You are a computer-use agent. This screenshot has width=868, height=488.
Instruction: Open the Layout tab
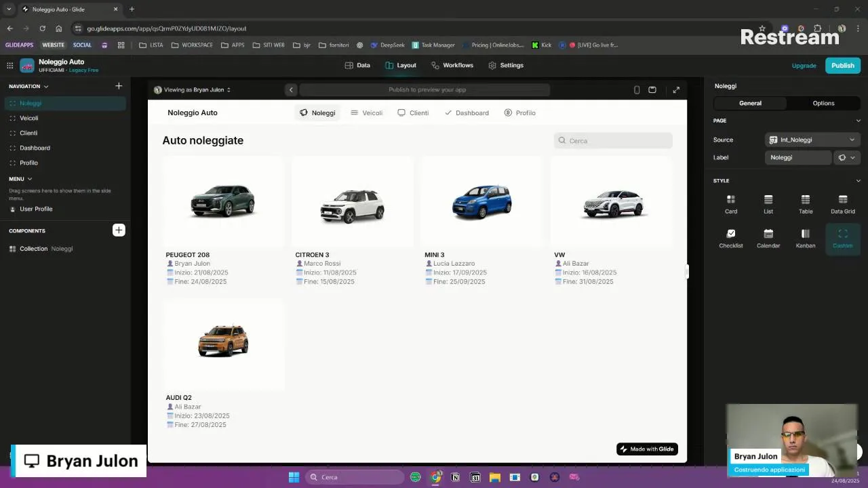(401, 65)
